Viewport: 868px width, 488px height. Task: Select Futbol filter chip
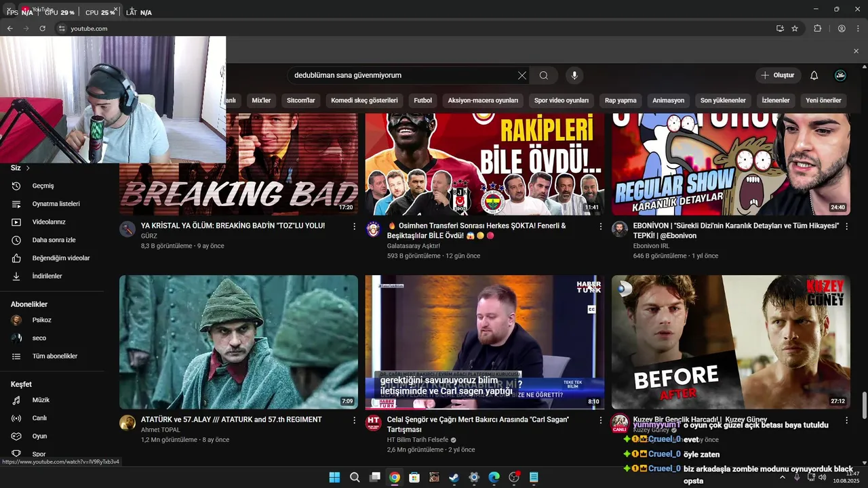coord(422,100)
